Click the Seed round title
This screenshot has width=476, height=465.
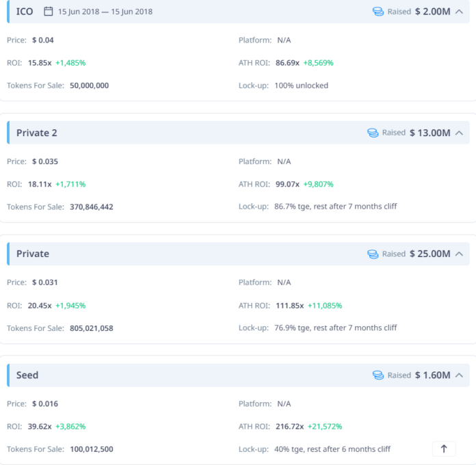[x=27, y=375]
